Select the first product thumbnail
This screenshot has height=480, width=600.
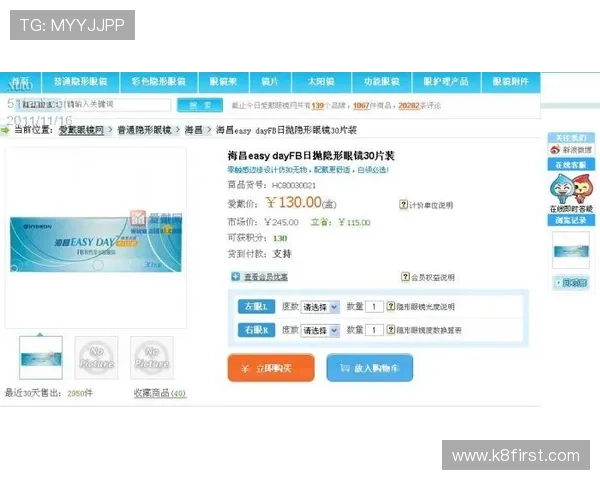41,358
